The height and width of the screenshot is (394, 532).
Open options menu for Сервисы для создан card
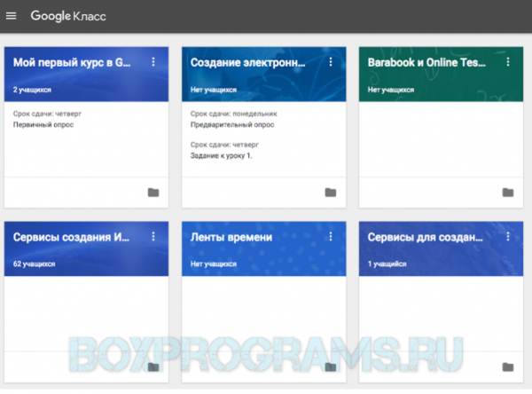click(x=508, y=236)
